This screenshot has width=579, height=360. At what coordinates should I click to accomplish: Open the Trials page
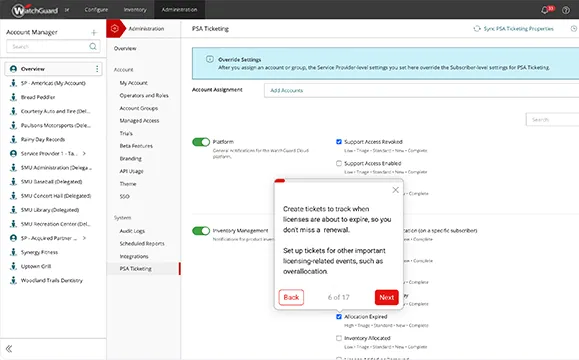click(126, 133)
